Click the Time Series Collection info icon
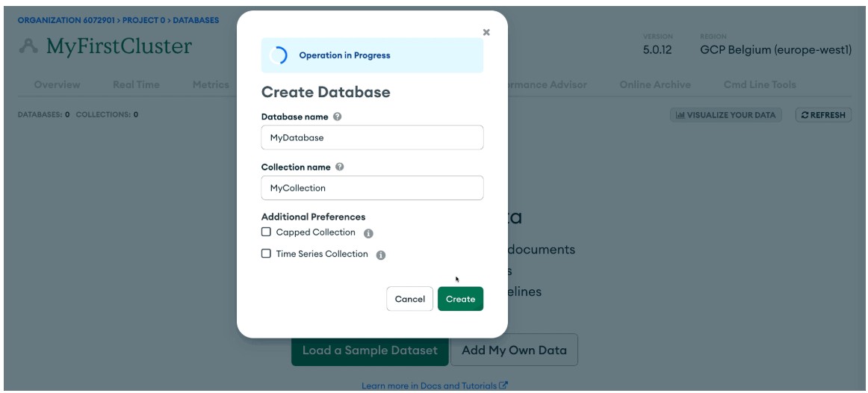 [380, 255]
